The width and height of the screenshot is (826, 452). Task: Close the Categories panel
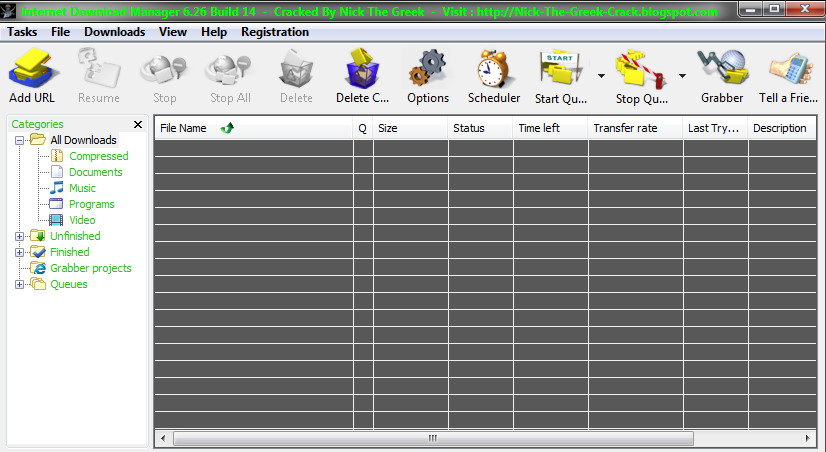pos(138,124)
